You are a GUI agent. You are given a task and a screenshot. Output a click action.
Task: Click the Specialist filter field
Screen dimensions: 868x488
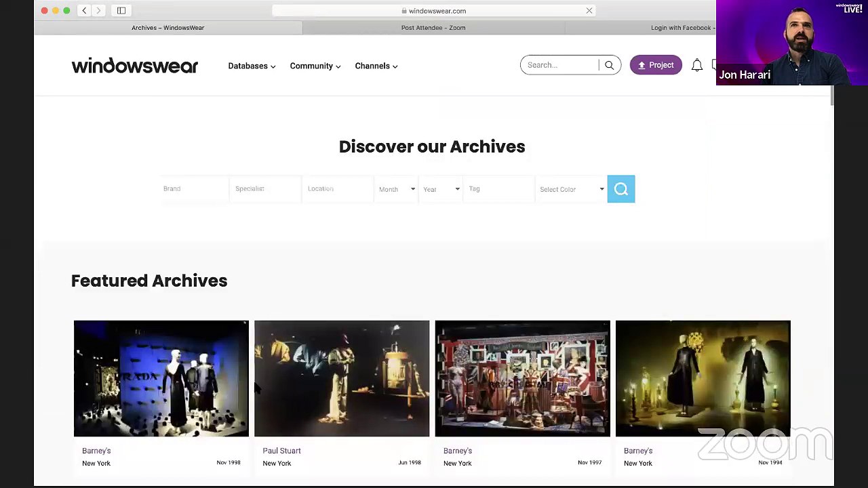(x=265, y=188)
